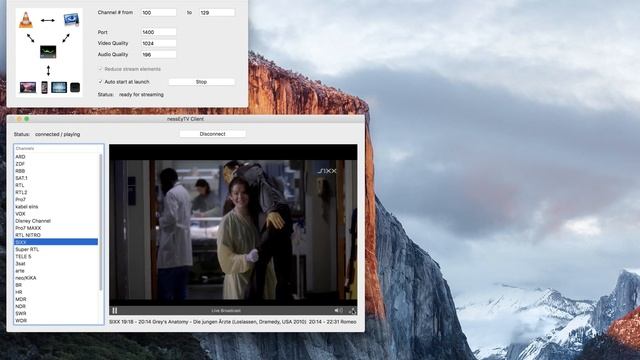Click the VLC cone icon
The width and height of the screenshot is (640, 360).
(x=26, y=20)
